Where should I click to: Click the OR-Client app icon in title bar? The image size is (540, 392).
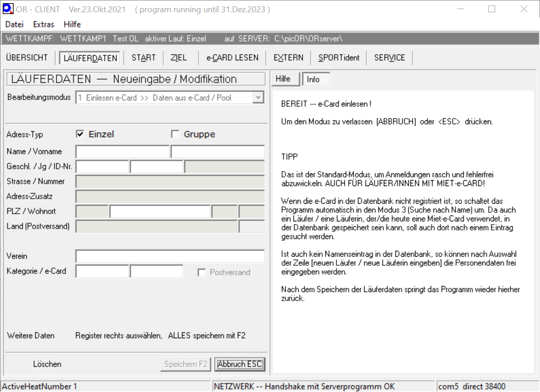8,9
